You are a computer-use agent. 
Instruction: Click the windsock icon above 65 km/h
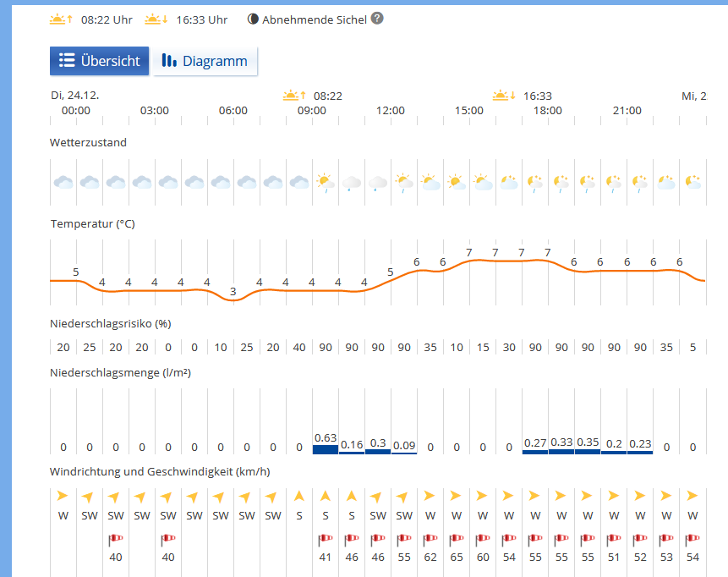[x=457, y=539]
